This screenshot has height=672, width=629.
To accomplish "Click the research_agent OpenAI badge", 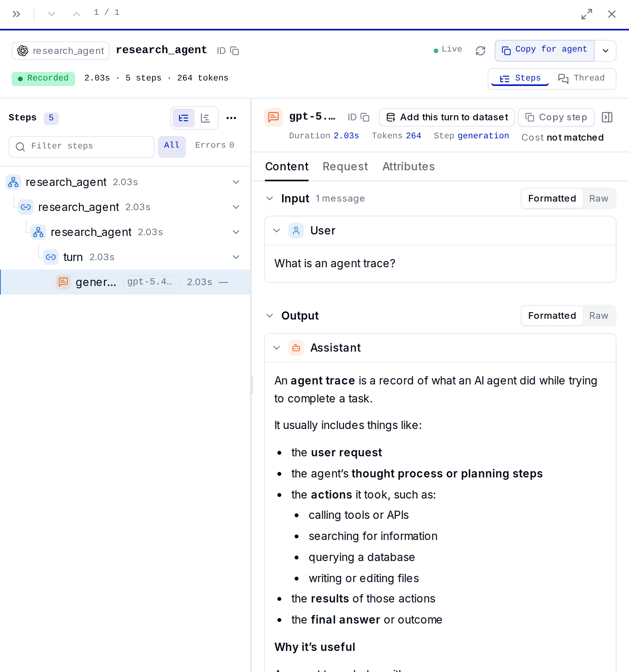I will (x=61, y=51).
